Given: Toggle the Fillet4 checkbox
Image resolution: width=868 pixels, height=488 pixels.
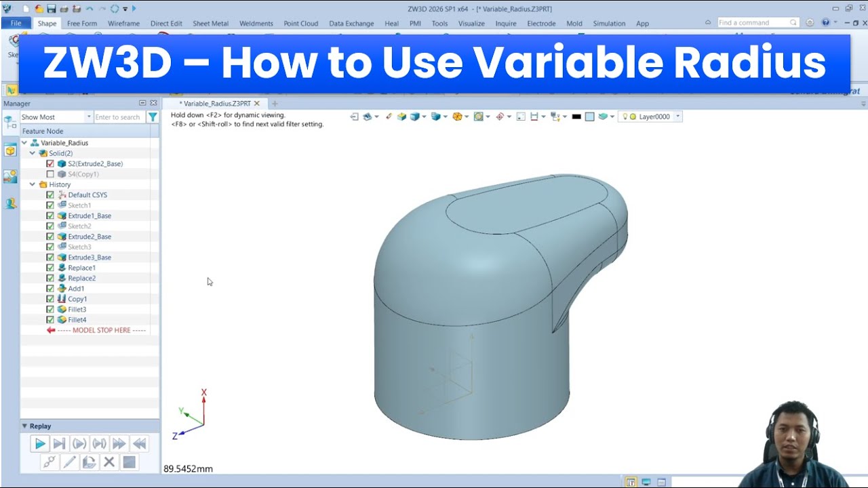Looking at the screenshot, I should (50, 320).
